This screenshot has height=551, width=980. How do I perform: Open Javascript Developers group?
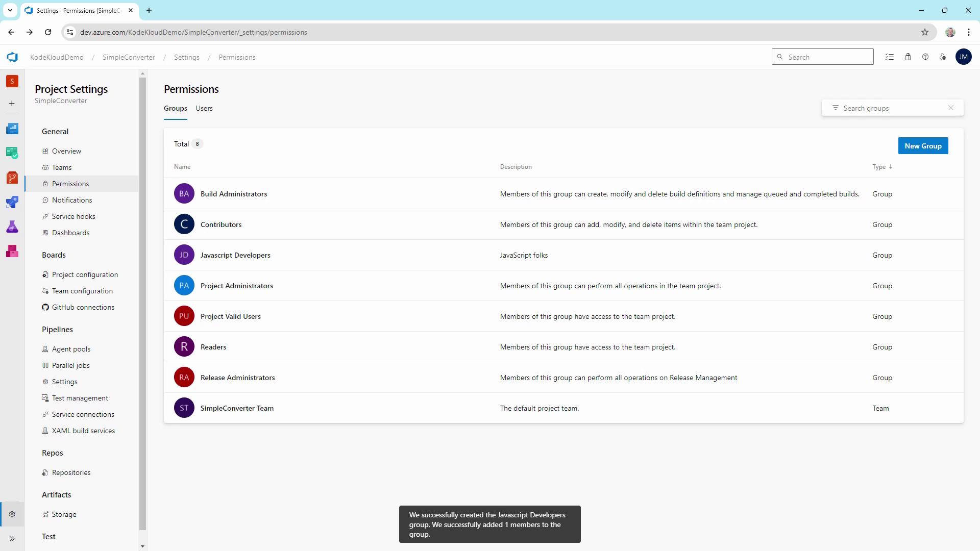point(235,255)
